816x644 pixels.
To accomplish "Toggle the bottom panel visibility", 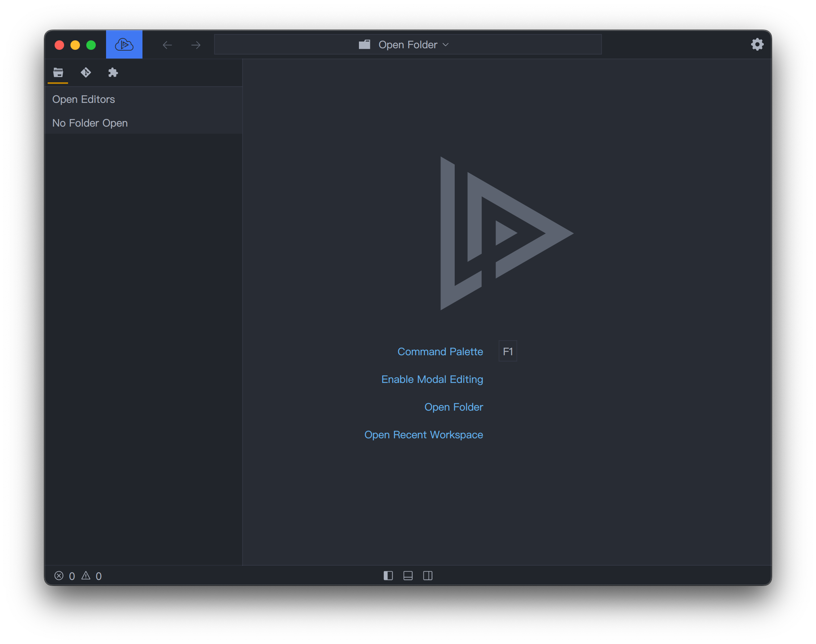I will (408, 576).
